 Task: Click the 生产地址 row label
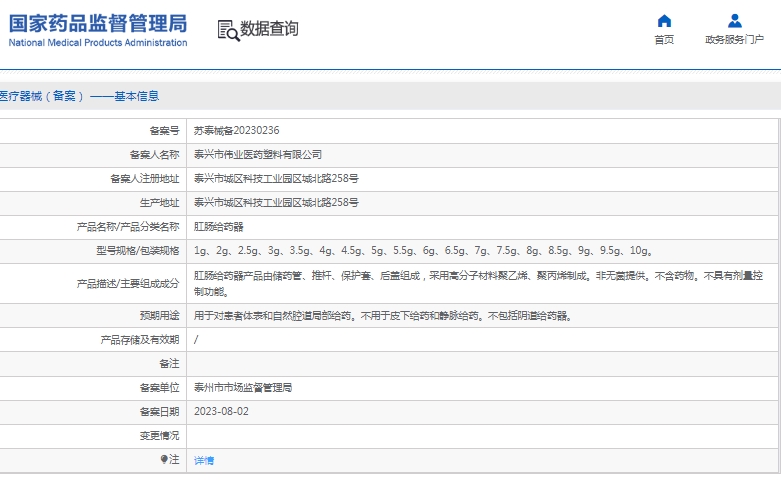159,203
